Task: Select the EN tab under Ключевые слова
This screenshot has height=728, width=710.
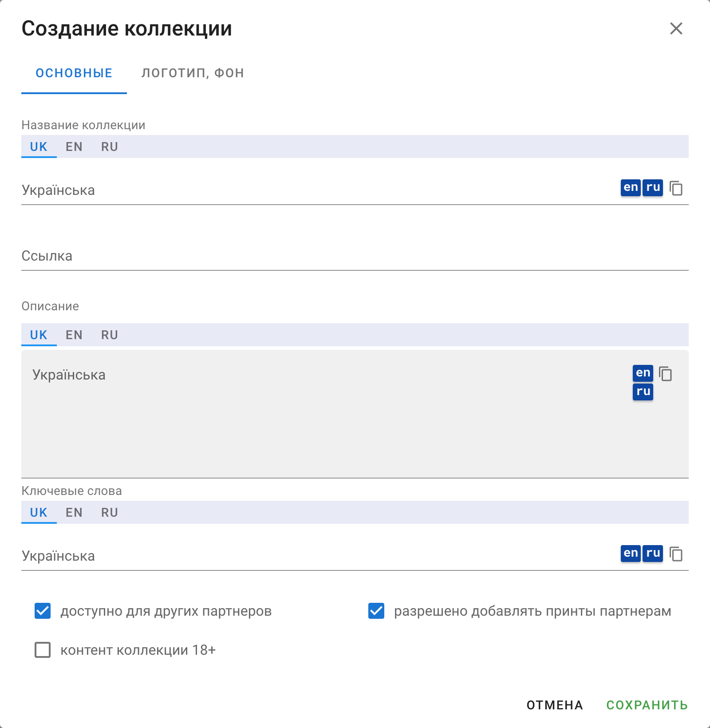Action: point(74,513)
